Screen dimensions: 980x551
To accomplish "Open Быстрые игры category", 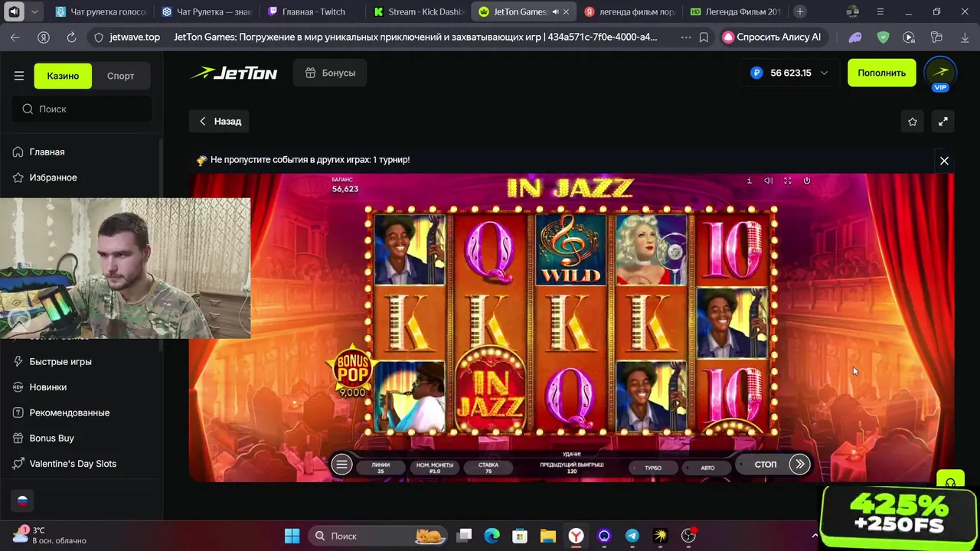I will 60,361.
